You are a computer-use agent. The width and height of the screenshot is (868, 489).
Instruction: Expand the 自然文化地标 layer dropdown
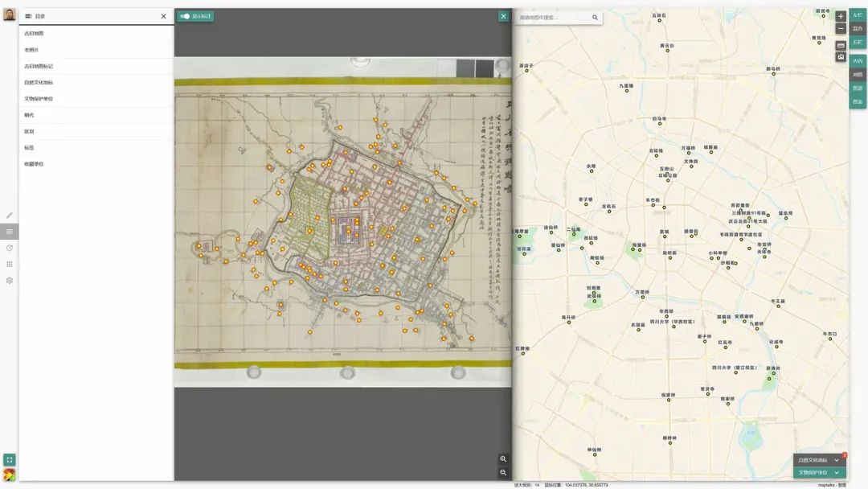[x=837, y=460]
